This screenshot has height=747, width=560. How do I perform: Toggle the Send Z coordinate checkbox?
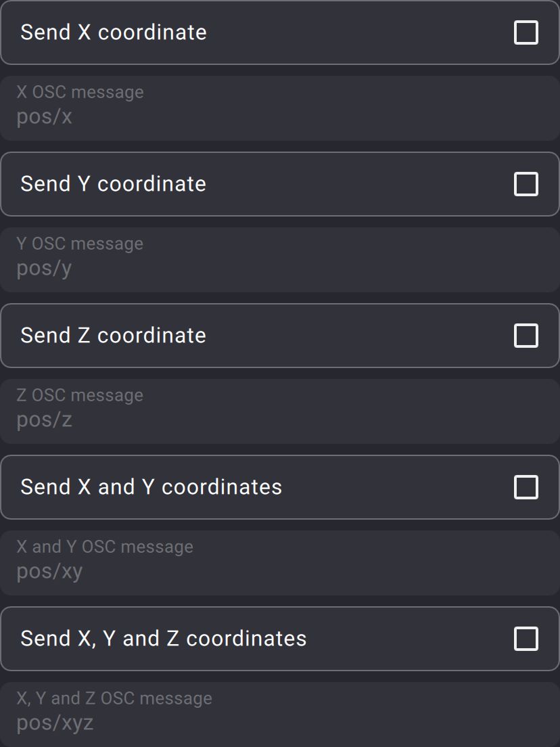point(526,336)
